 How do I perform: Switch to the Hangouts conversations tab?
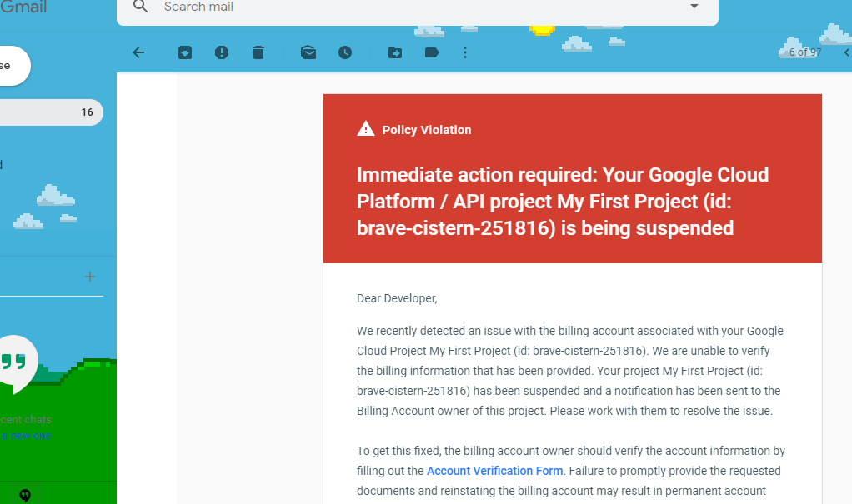(x=25, y=495)
